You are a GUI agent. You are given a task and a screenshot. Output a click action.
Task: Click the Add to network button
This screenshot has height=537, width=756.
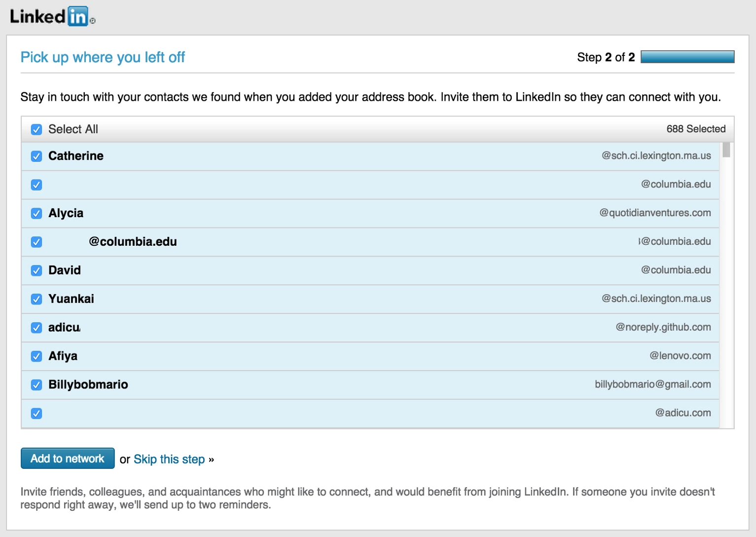[x=68, y=459]
